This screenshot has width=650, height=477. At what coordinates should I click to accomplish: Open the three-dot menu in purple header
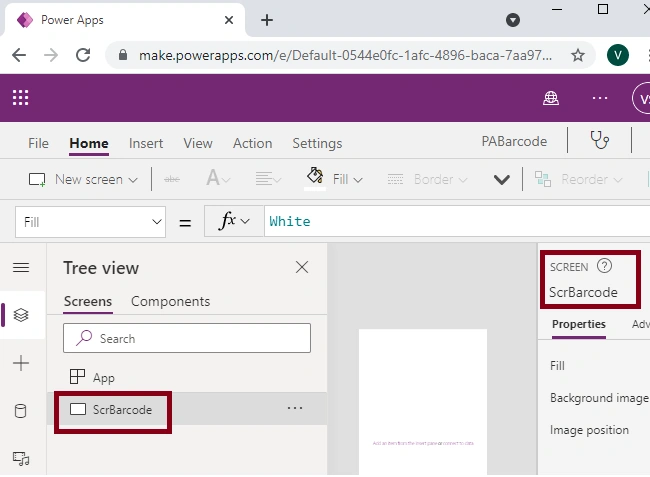click(600, 98)
